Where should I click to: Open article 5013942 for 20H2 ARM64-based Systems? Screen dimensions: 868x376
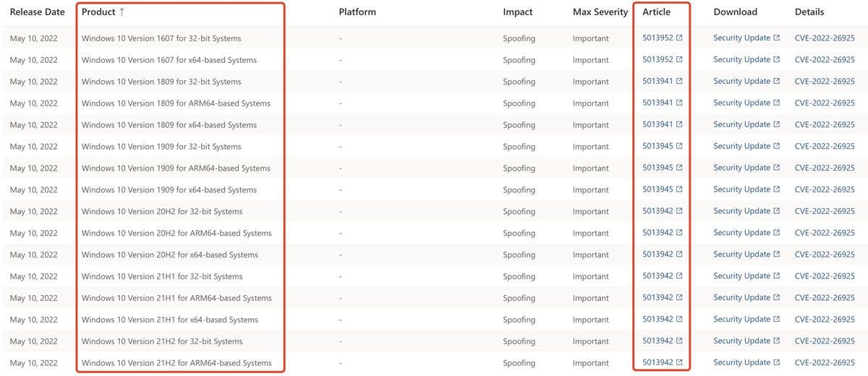[x=658, y=233]
